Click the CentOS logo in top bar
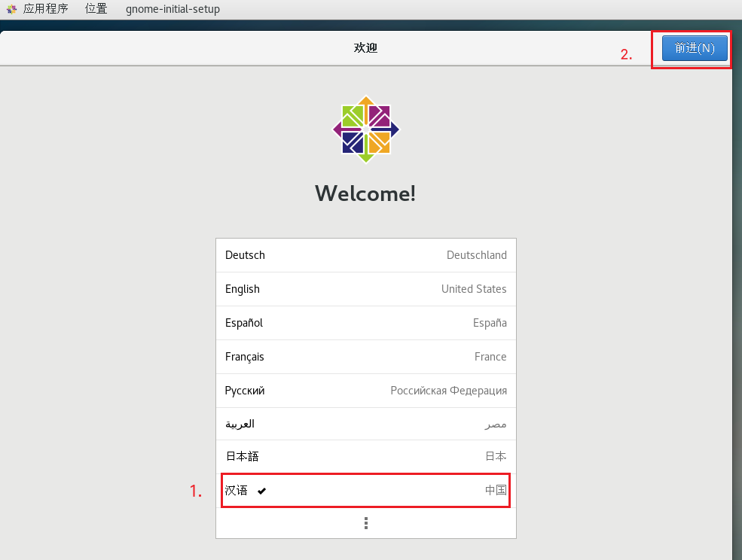This screenshot has width=742, height=560. pos(11,9)
